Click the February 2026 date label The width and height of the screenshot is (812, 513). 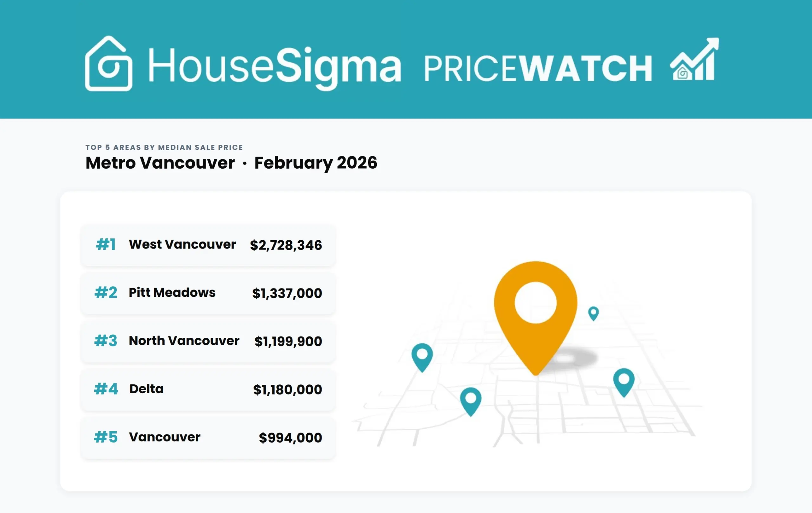316,163
